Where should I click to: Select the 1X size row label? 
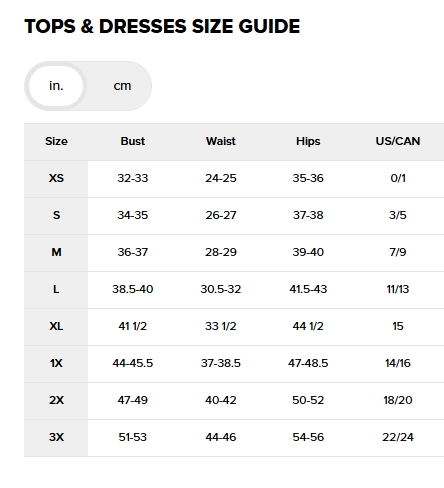tap(56, 363)
